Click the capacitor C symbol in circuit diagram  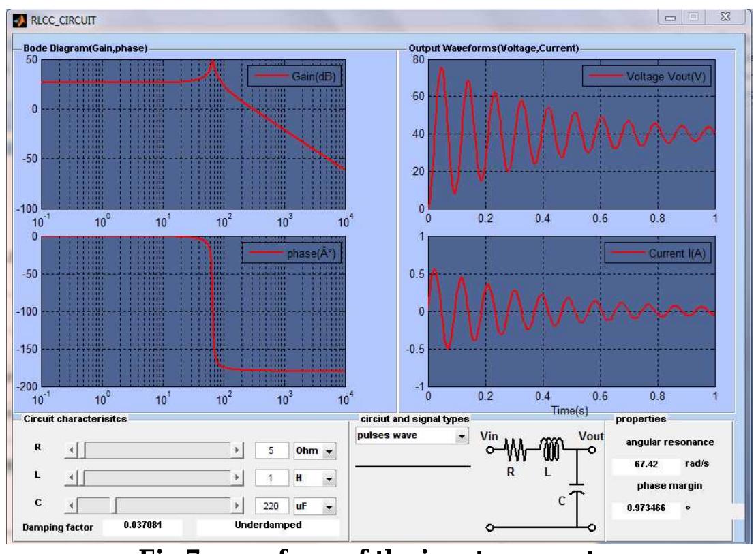pos(577,487)
